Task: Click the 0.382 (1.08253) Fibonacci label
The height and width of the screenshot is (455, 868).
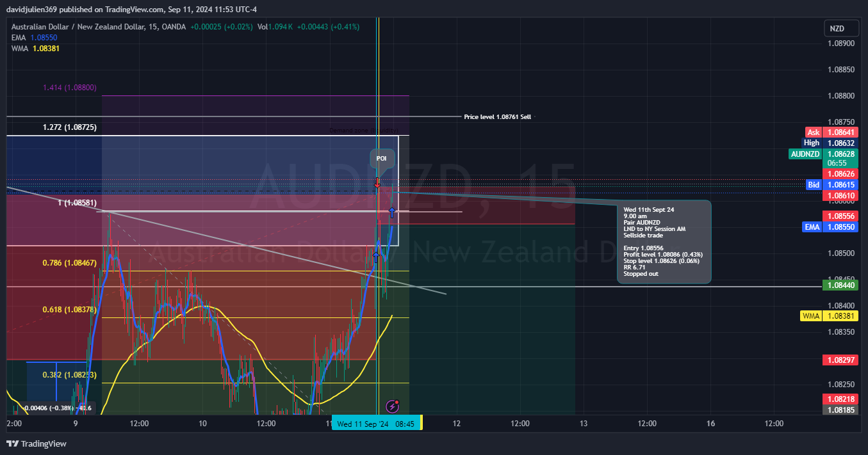Action: click(x=70, y=375)
